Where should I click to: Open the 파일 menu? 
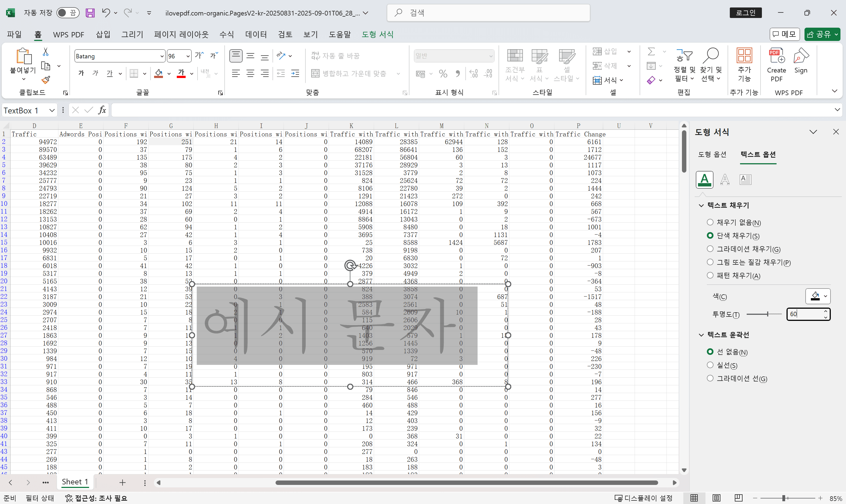[x=14, y=34]
